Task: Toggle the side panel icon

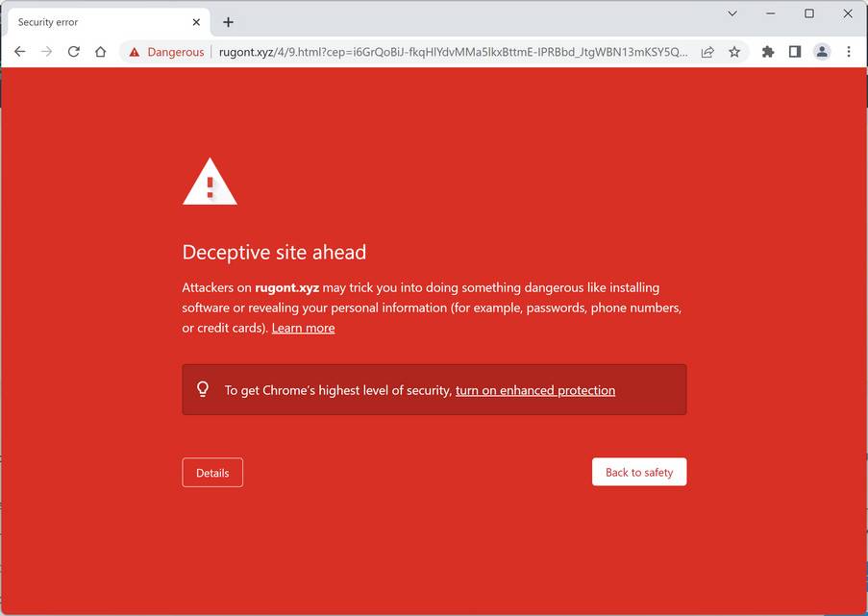Action: point(795,52)
